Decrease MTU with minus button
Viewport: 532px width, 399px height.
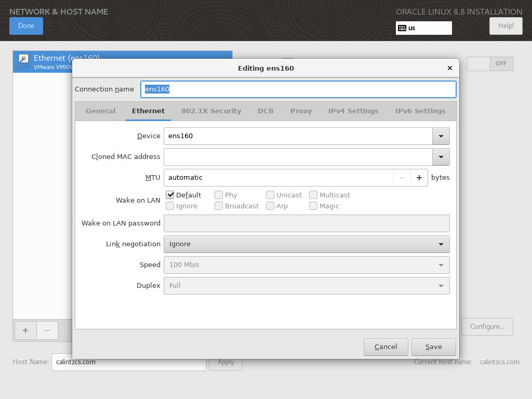click(x=402, y=178)
